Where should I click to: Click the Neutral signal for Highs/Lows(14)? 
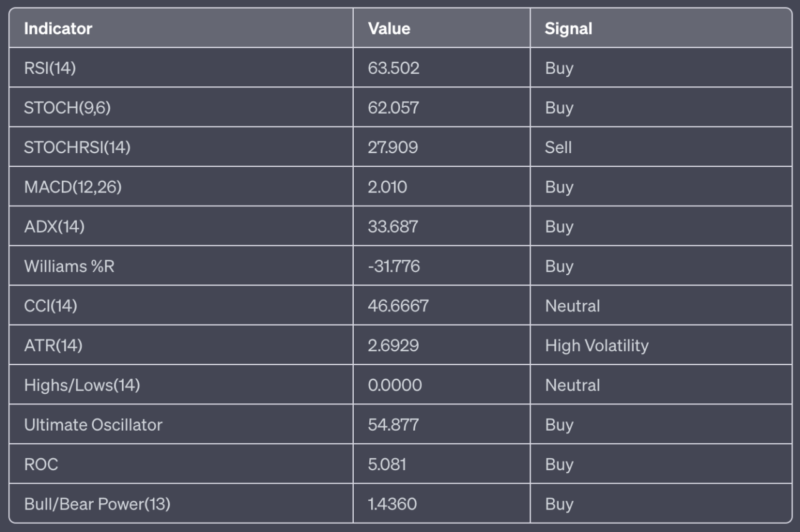pyautogui.click(x=572, y=385)
